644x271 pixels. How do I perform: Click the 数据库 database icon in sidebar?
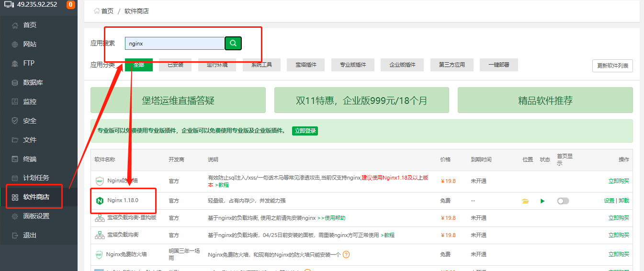15,82
